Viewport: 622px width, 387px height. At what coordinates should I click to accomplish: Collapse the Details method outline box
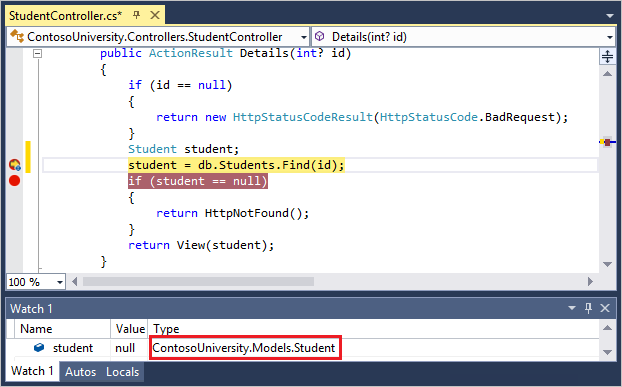[37, 53]
